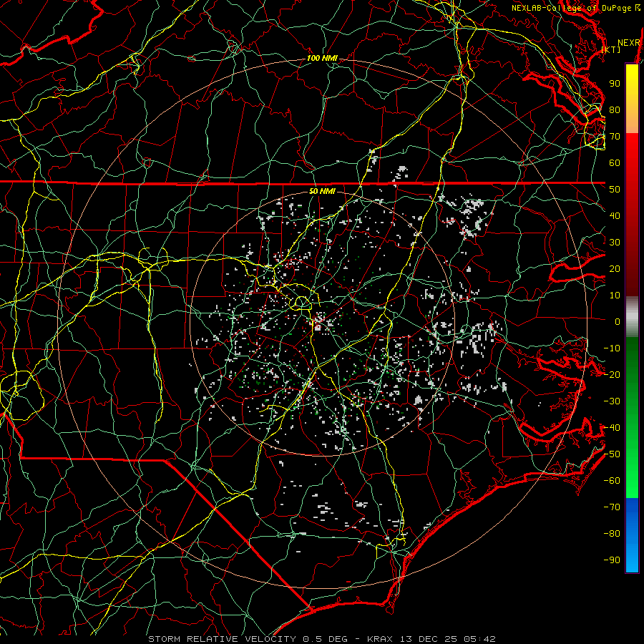Click the positive "10" value on velocity scale
Image resolution: width=644 pixels, height=644 pixels.
tap(615, 296)
